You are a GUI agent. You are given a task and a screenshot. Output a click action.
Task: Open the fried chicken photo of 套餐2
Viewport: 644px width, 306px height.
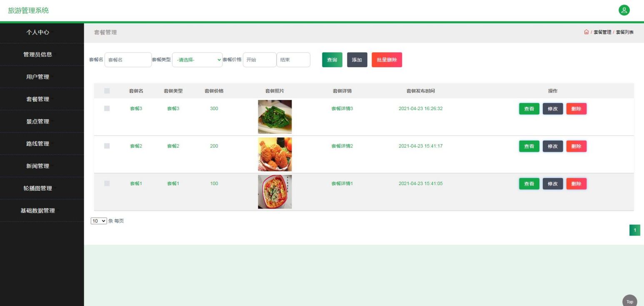275,154
